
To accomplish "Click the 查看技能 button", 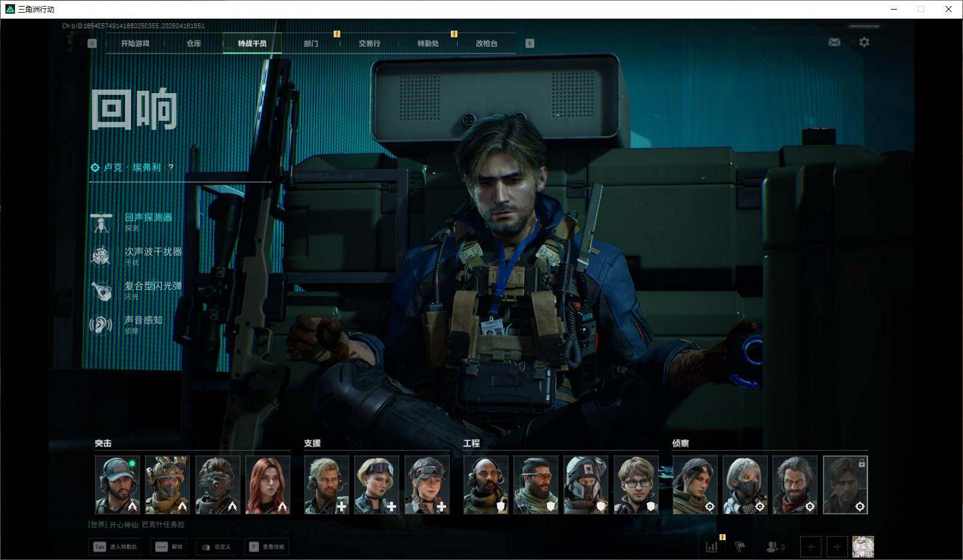I will [267, 547].
